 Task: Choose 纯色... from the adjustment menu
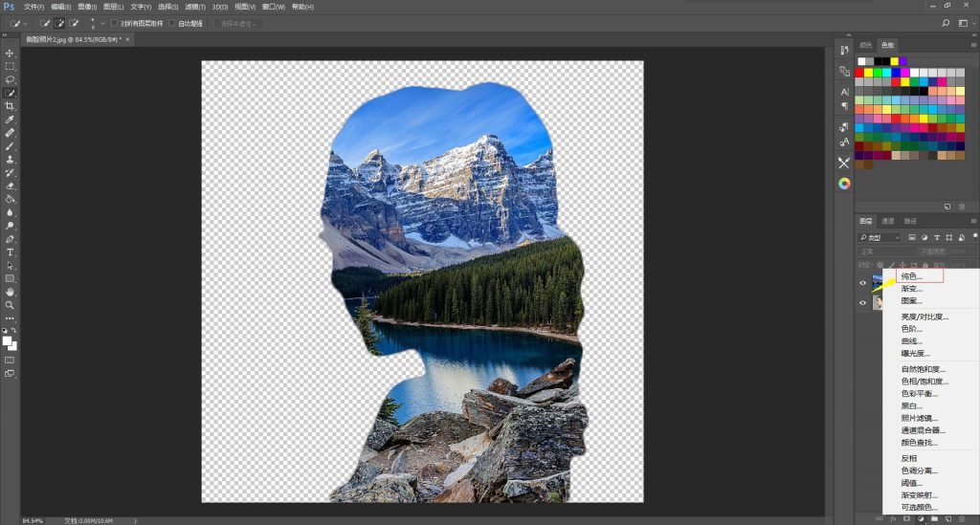911,276
